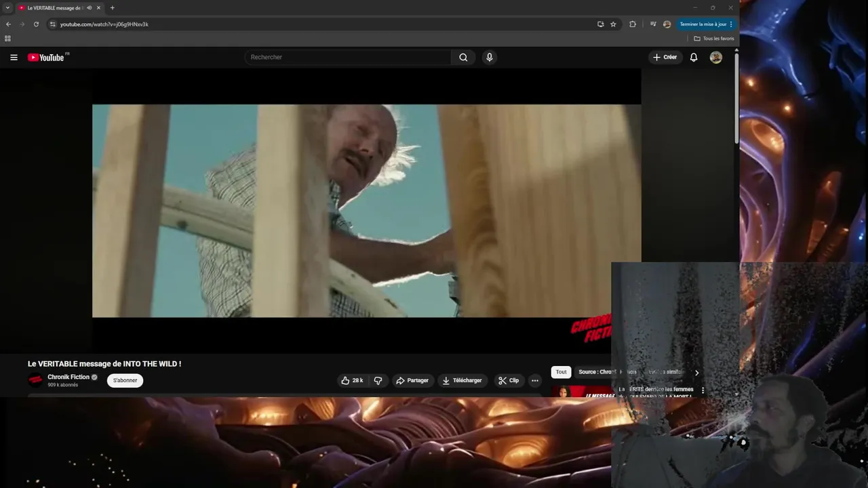Like the video showing 28 k

point(353,380)
